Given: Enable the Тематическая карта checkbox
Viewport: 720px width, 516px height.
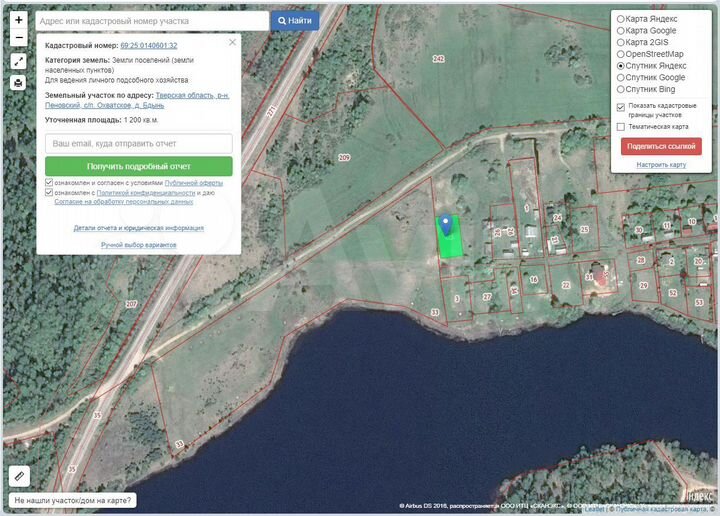Looking at the screenshot, I should point(621,127).
